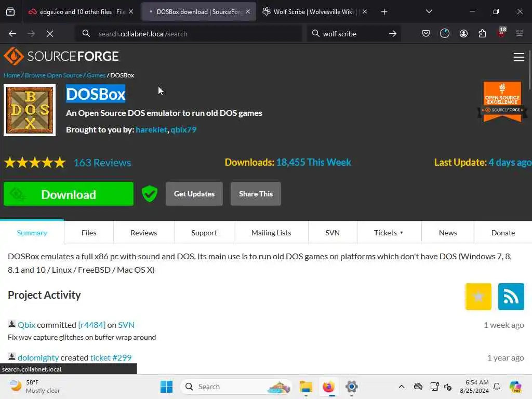532x399 pixels.
Task: Open the 163 Reviews link
Action: pyautogui.click(x=102, y=163)
